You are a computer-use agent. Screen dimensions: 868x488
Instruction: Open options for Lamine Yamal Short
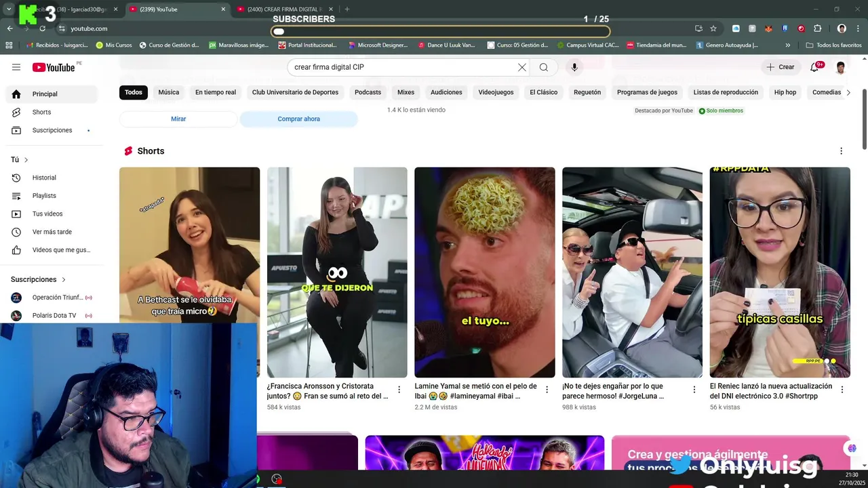pos(547,390)
